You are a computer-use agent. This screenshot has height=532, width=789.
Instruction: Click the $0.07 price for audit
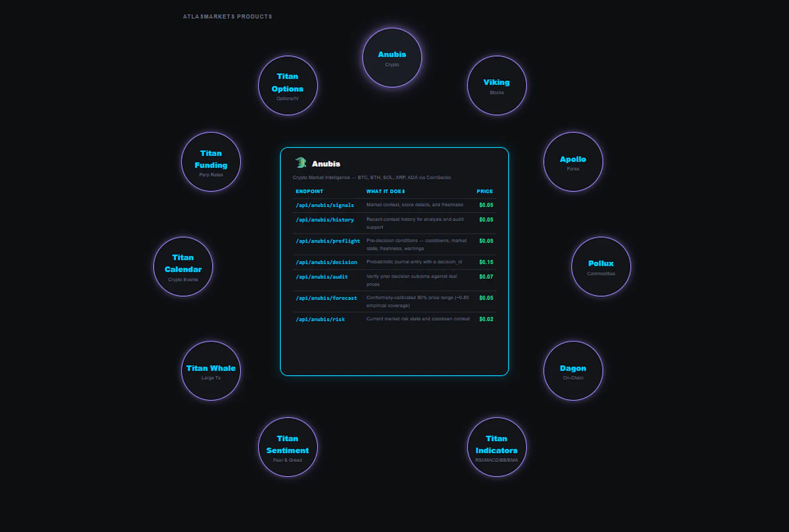pyautogui.click(x=486, y=277)
